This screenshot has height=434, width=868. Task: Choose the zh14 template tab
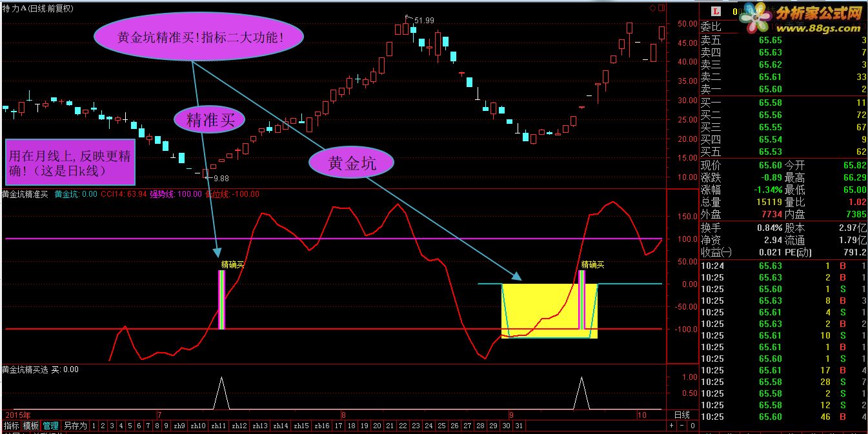coord(281,426)
